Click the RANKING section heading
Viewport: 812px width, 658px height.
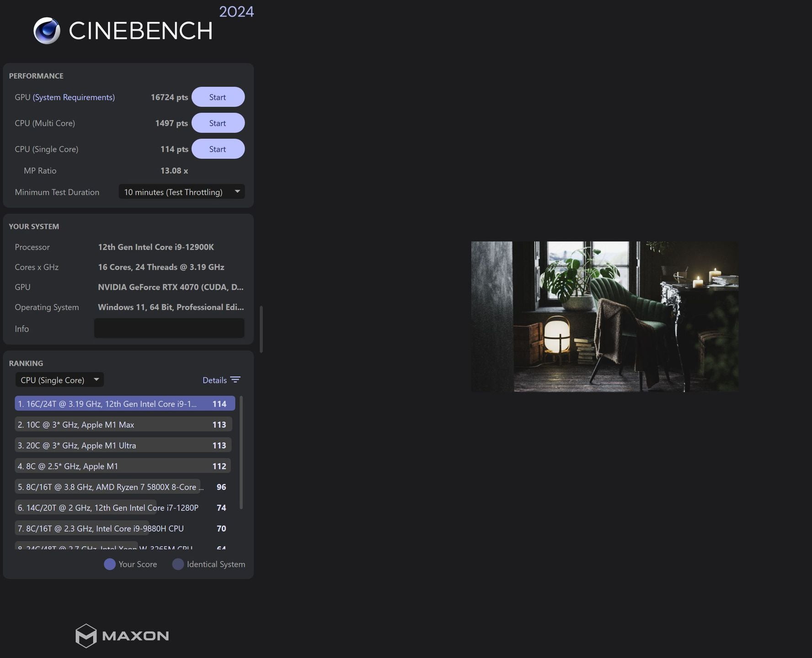(26, 363)
